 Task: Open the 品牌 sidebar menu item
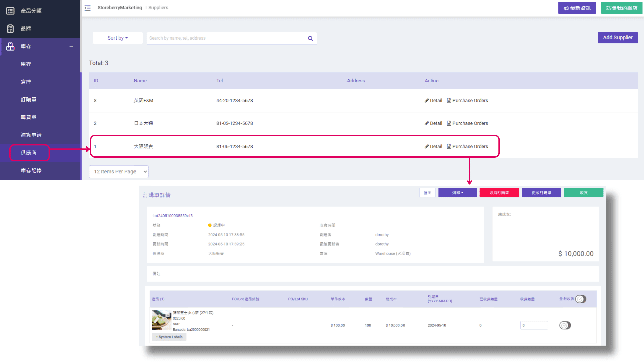[40, 28]
